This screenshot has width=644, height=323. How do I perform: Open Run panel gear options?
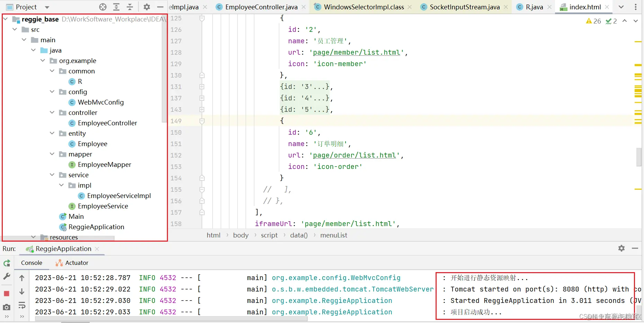(621, 248)
